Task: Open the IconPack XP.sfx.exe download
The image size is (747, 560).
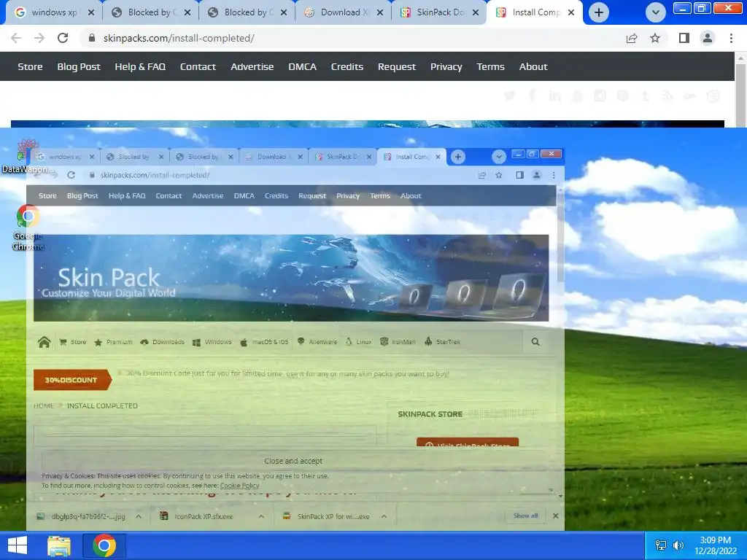Action: (x=197, y=516)
